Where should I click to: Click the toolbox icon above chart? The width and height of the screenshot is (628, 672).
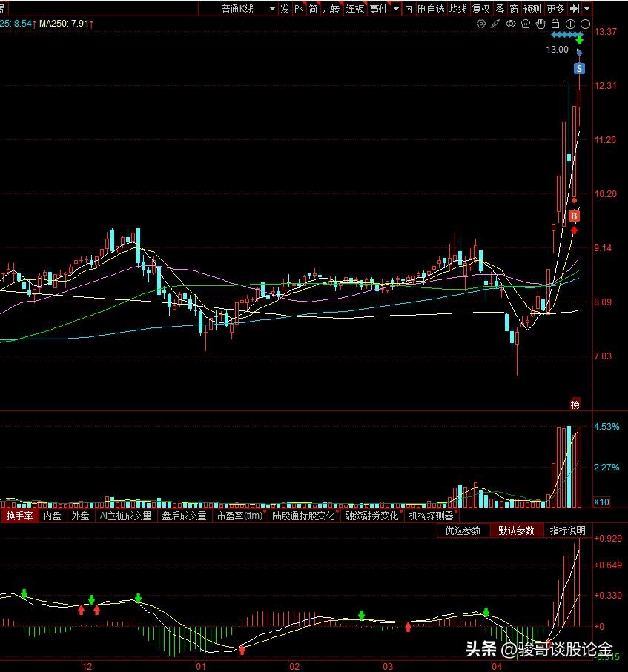[525, 24]
